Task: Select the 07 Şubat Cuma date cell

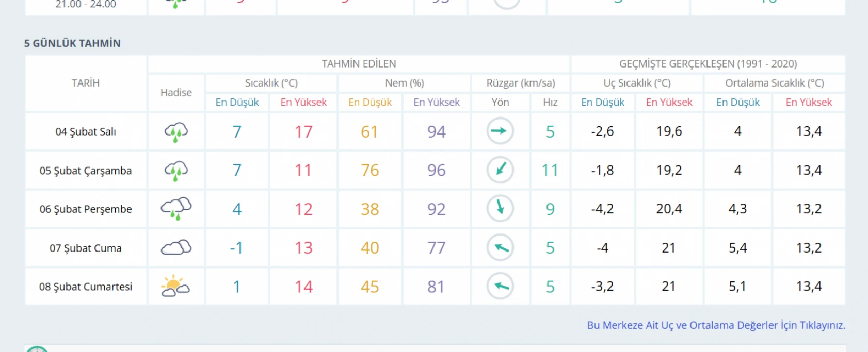Action: pos(86,248)
